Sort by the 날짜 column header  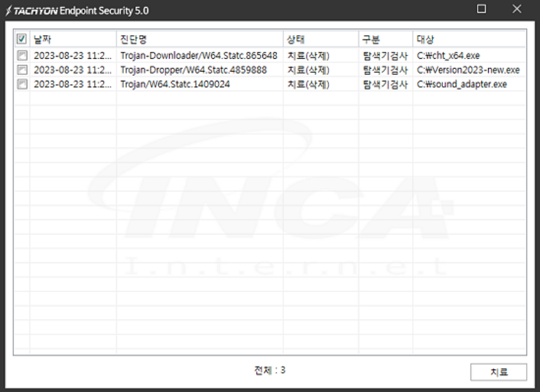pyautogui.click(x=73, y=39)
